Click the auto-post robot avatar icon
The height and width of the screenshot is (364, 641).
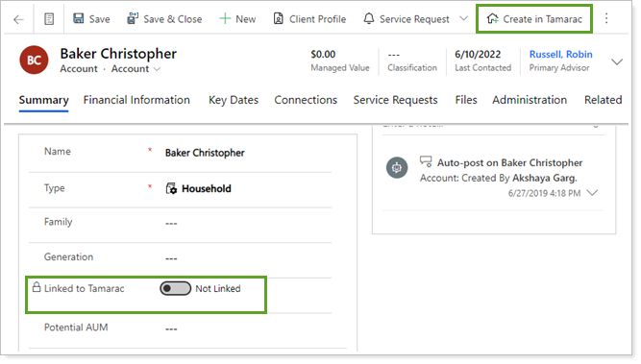(397, 167)
